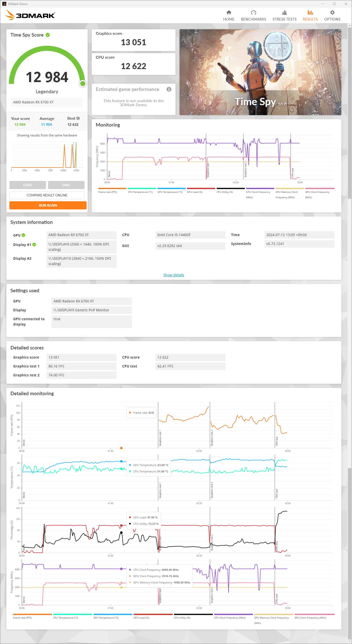Click the Time 2024-07-12 13:09 field
This screenshot has height=644, width=352.
[299, 235]
